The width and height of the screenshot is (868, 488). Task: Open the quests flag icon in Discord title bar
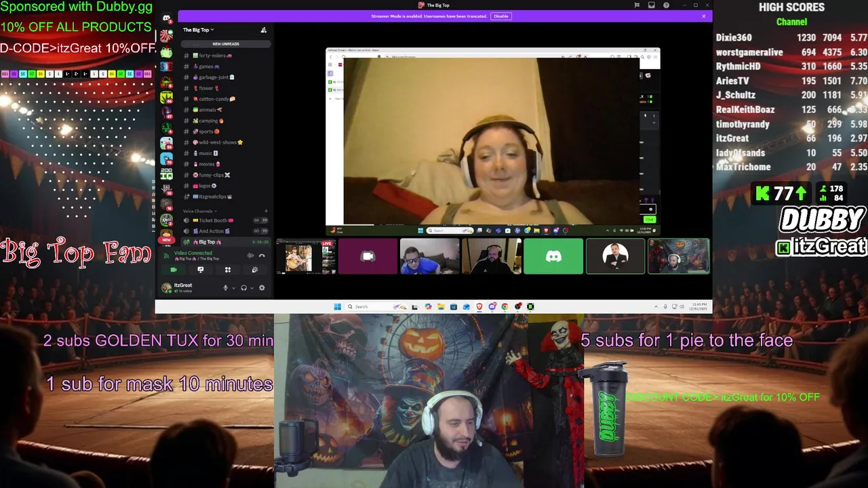(637, 5)
